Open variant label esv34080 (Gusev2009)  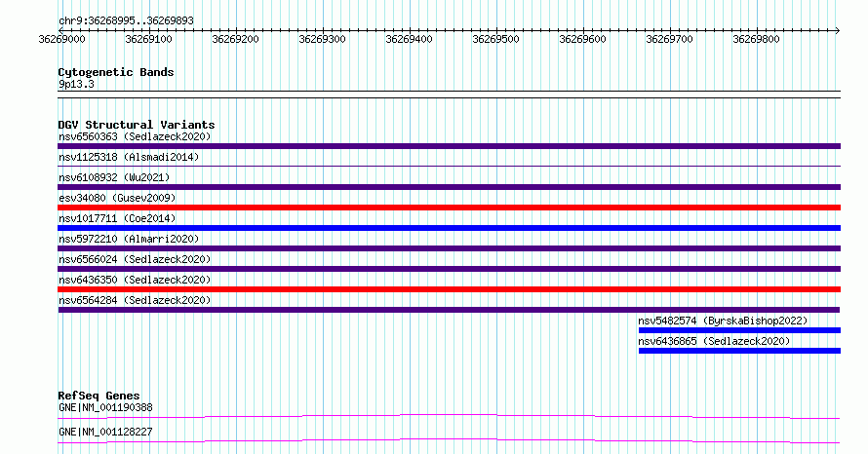tap(117, 198)
